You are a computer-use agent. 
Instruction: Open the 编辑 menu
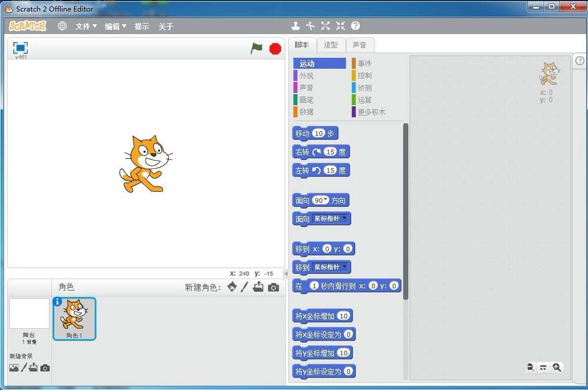pos(114,26)
